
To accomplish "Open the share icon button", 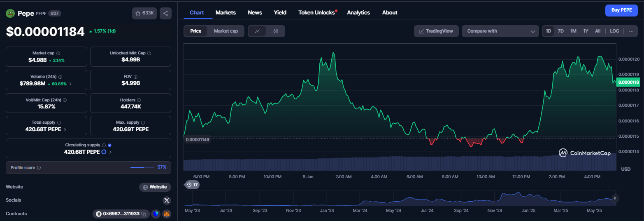I will click(165, 13).
